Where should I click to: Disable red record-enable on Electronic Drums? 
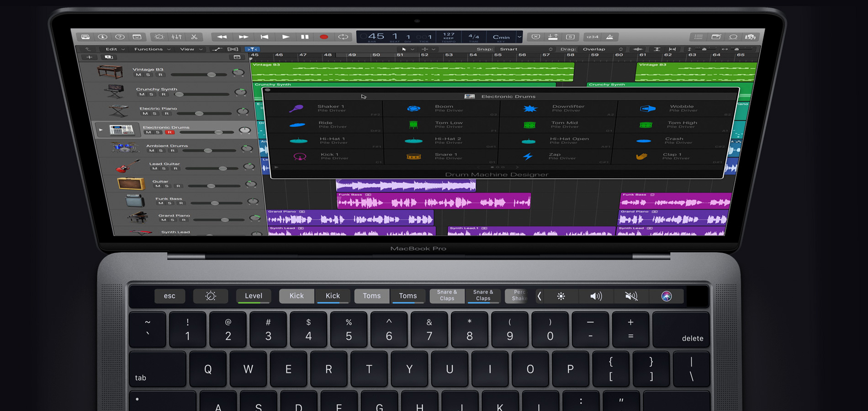tap(169, 132)
